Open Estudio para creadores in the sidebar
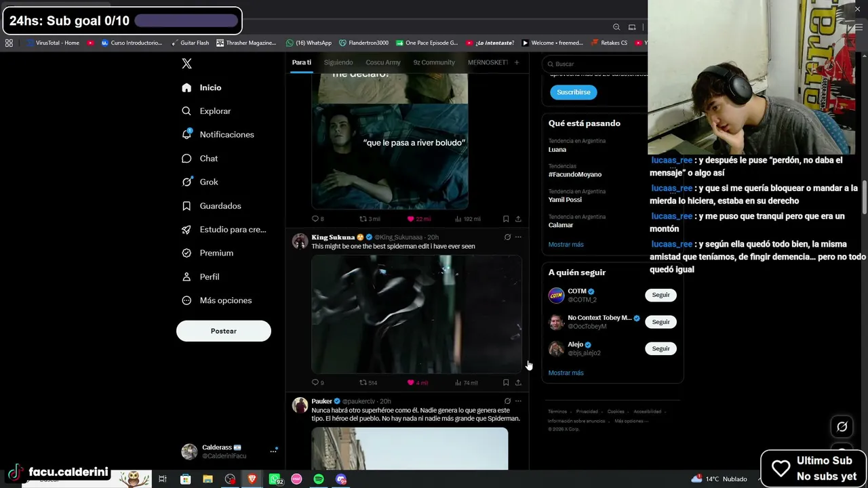868x488 pixels. tap(224, 229)
